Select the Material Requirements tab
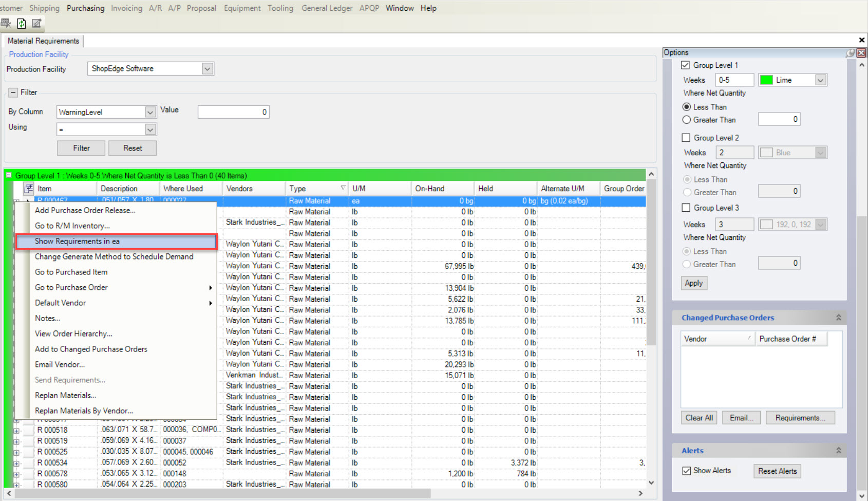Screen dimensions: 868x501 (43, 41)
